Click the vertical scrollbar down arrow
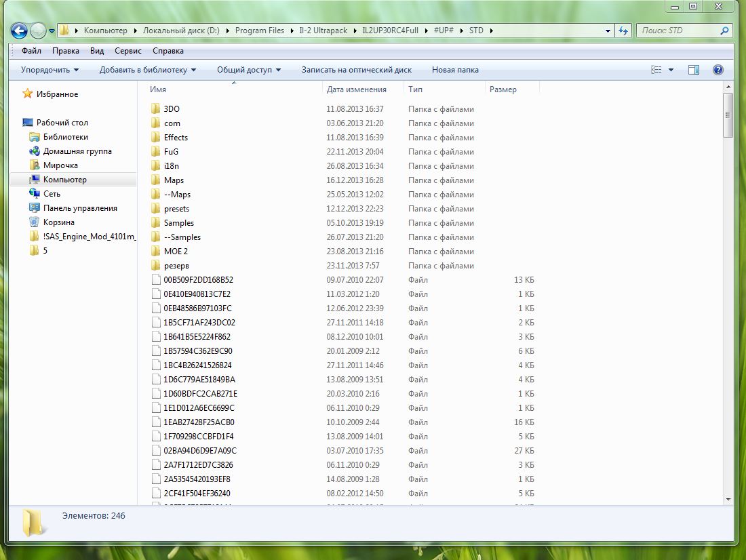Screen dimensions: 746x560 tap(728, 500)
